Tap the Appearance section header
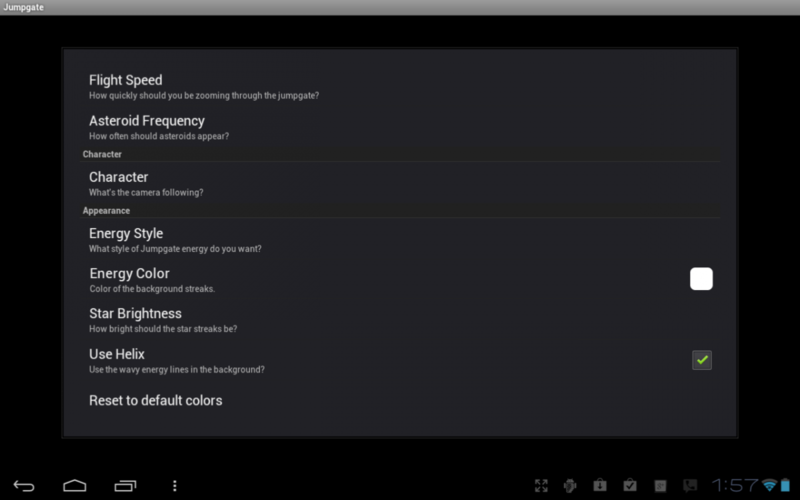Image resolution: width=800 pixels, height=500 pixels. point(106,211)
